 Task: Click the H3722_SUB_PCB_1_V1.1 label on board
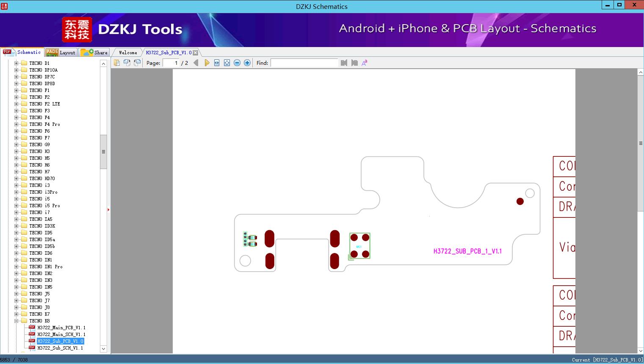coord(467,251)
